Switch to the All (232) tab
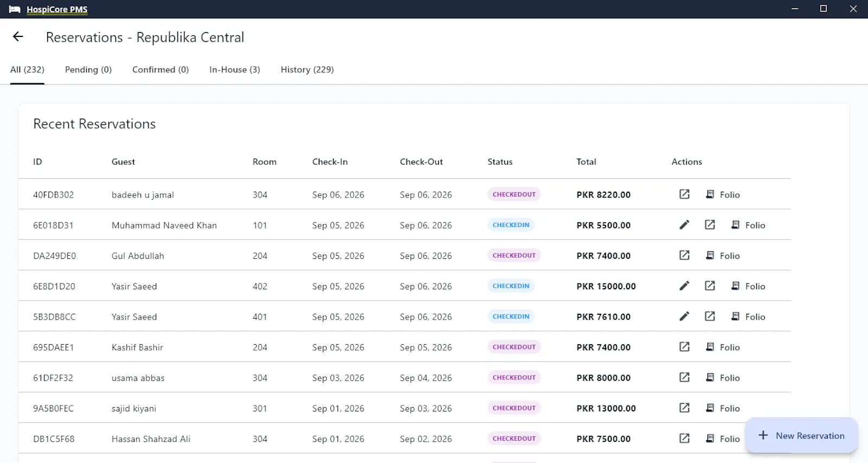Image resolution: width=868 pixels, height=463 pixels. coord(27,69)
